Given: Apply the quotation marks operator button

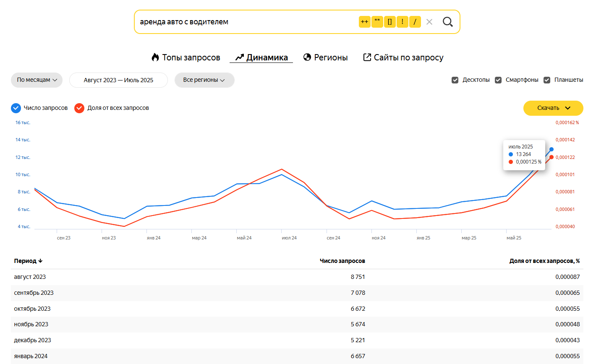Looking at the screenshot, I should pos(377,22).
